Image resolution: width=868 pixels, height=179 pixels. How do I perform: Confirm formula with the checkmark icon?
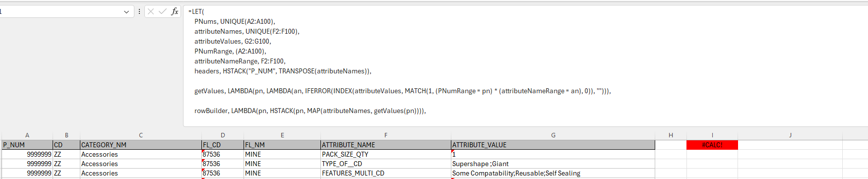point(163,11)
